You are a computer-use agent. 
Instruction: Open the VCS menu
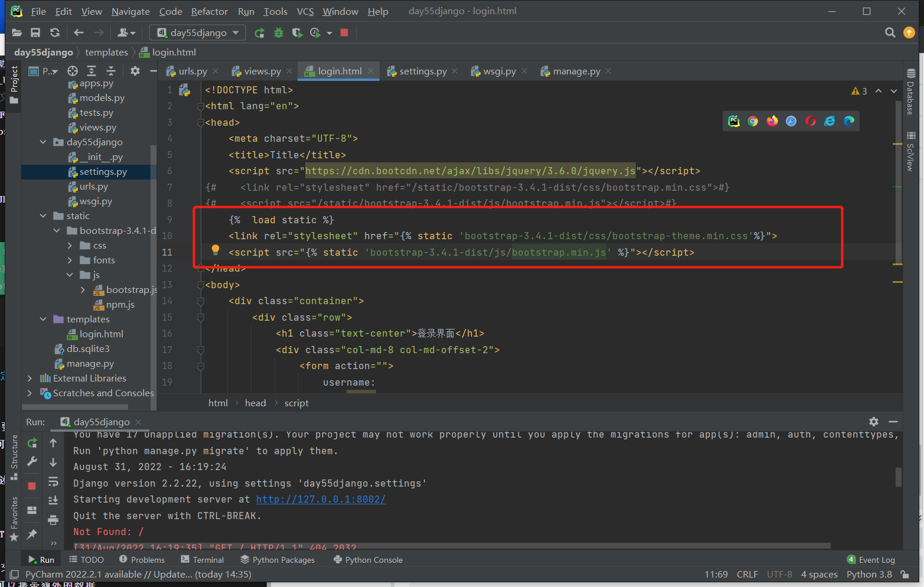305,11
